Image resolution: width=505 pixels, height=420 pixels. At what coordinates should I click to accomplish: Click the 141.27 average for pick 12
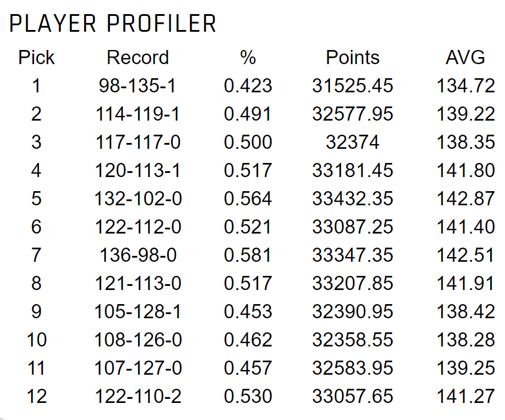click(466, 396)
